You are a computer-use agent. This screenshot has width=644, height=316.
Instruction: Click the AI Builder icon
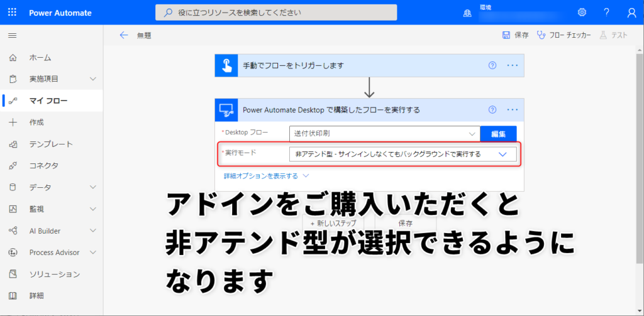click(13, 231)
